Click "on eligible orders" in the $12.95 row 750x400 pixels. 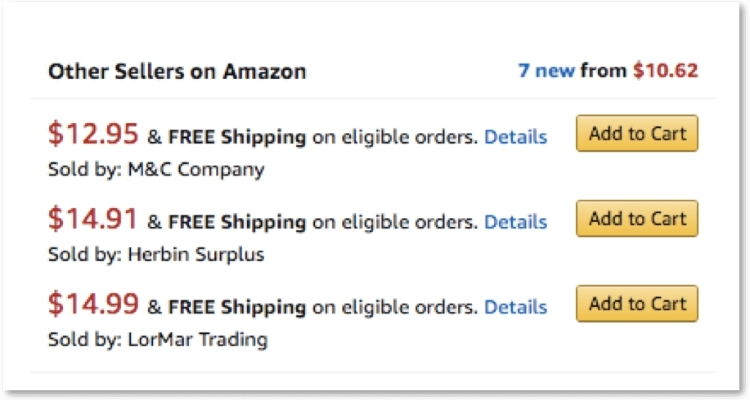(x=394, y=137)
